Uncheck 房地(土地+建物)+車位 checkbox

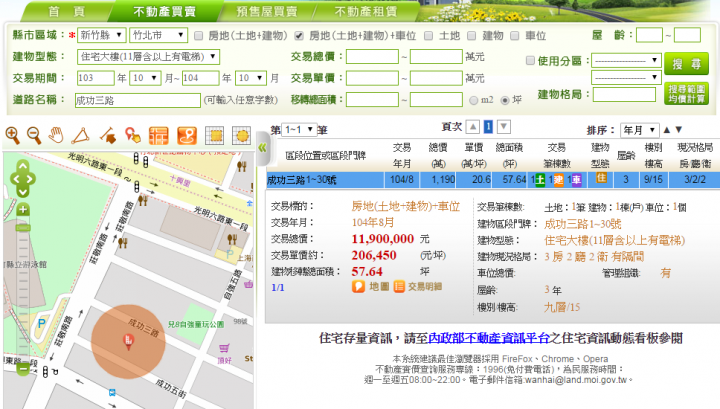click(298, 35)
